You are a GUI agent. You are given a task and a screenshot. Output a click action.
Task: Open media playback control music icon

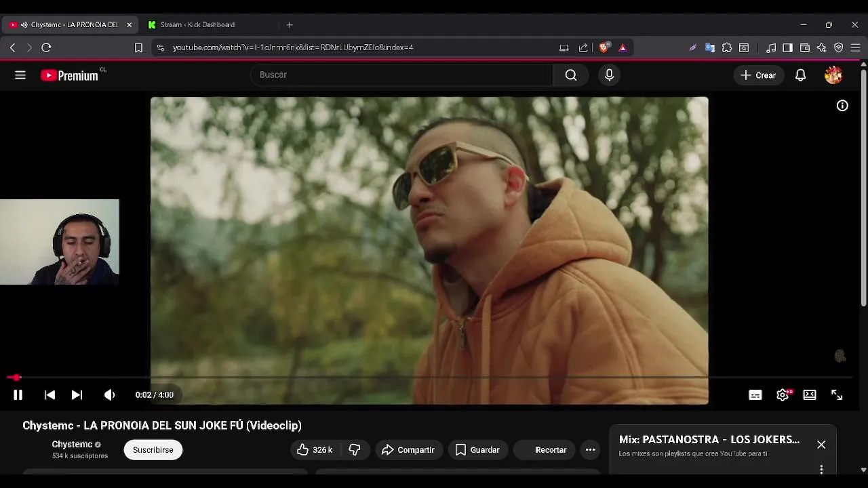coord(771,47)
